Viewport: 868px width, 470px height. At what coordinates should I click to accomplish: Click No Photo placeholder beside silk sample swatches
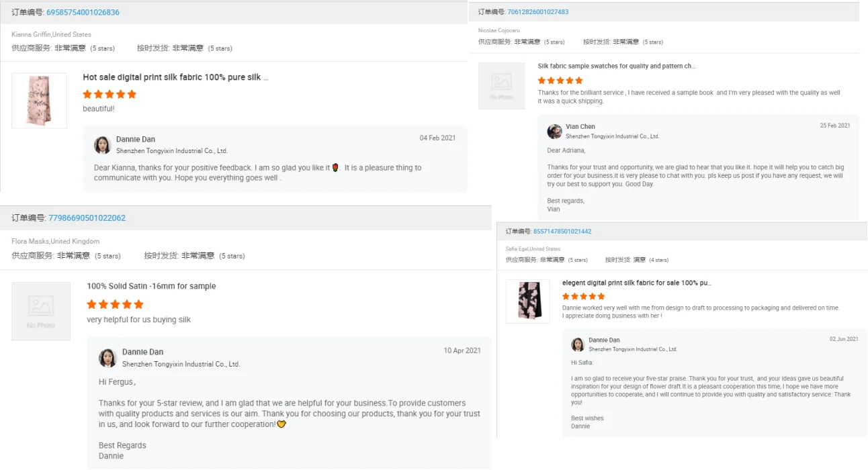click(x=501, y=86)
